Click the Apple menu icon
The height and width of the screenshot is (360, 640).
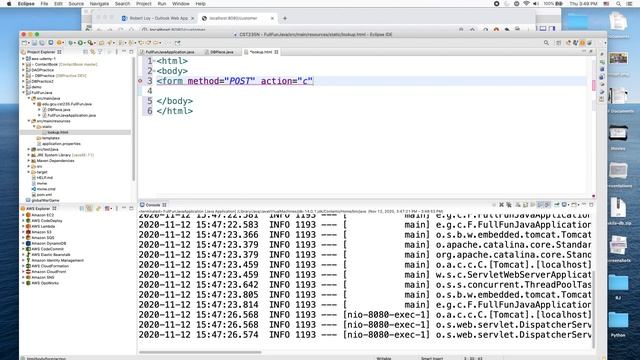tap(9, 4)
